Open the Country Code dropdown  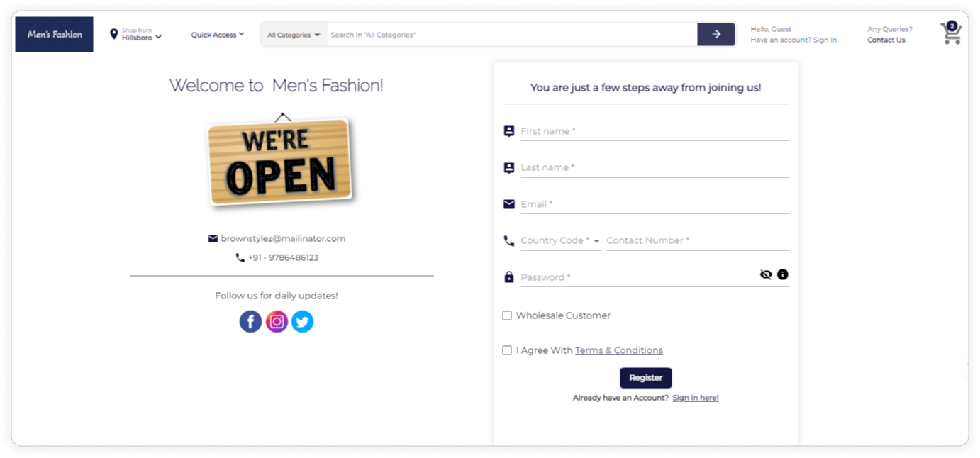tap(560, 241)
